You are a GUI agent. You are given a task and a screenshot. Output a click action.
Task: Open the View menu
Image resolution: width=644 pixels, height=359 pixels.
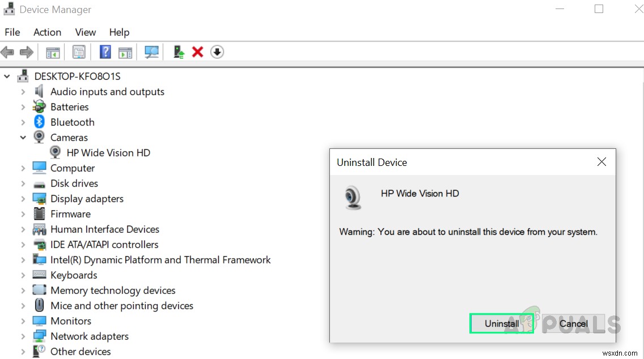point(85,32)
